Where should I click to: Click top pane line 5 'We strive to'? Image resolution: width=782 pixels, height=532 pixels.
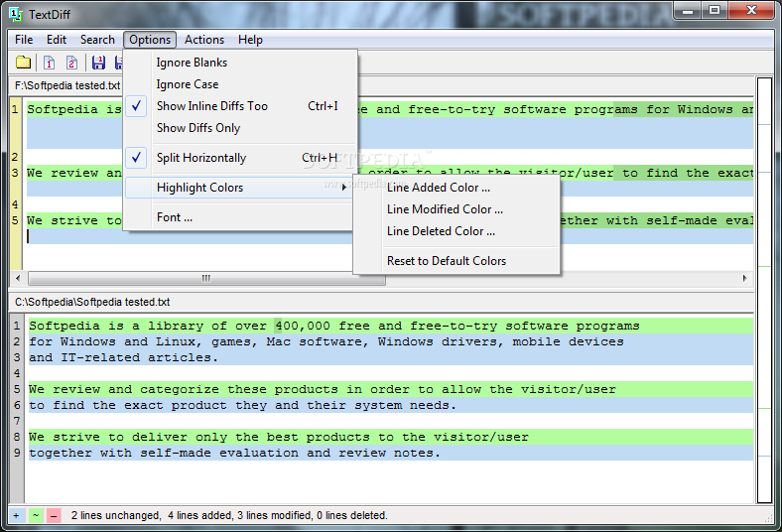tap(74, 220)
